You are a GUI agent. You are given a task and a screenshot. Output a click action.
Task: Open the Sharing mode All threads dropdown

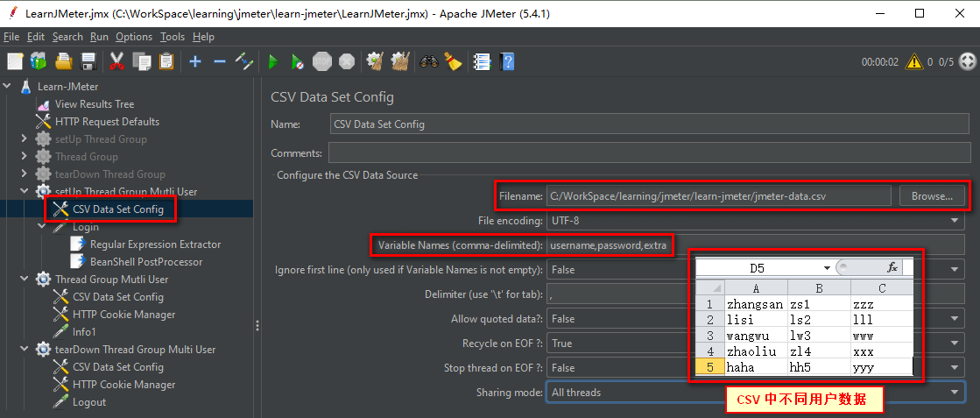(x=756, y=393)
